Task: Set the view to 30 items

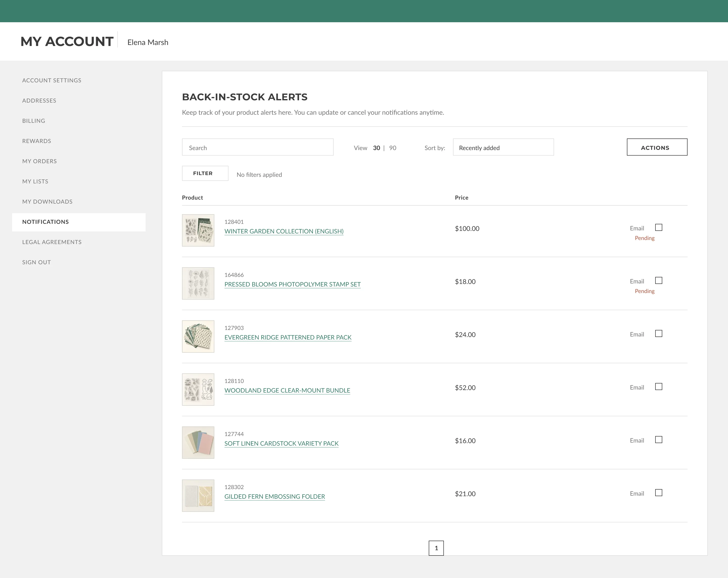Action: [x=376, y=148]
